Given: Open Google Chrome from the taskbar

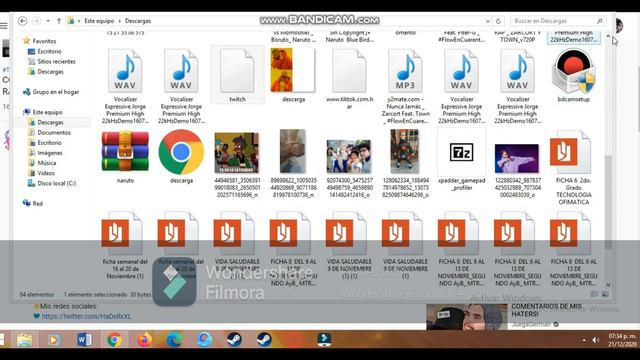Looking at the screenshot, I should [x=114, y=340].
